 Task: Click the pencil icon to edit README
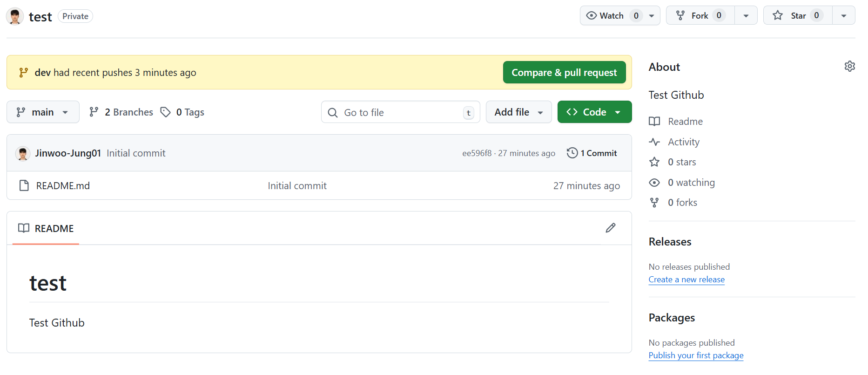[x=611, y=228]
